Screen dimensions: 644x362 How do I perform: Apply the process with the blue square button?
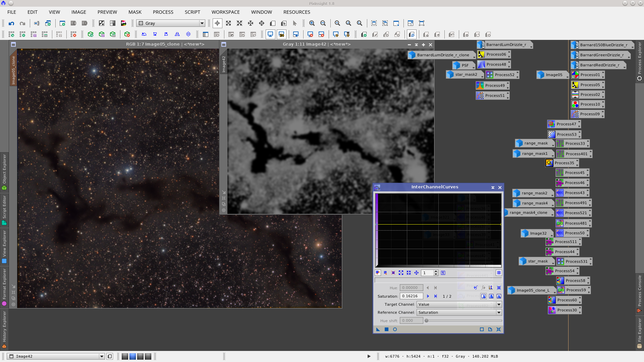tap(386, 329)
